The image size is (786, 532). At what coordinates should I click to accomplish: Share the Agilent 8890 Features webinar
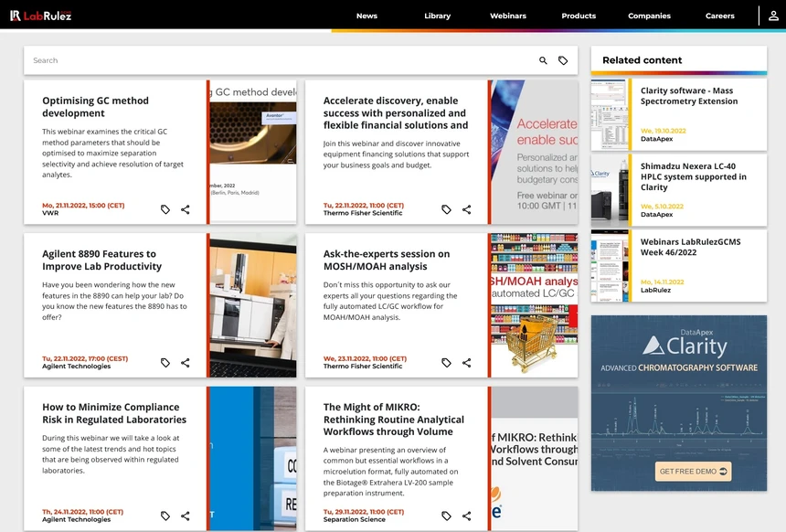point(186,363)
